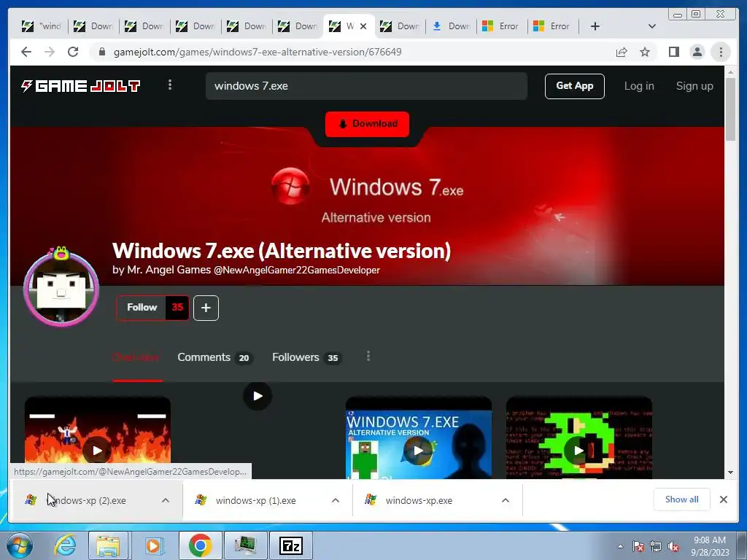The height and width of the screenshot is (560, 747).
Task: Click the muted volume tray icon
Action: 673,546
